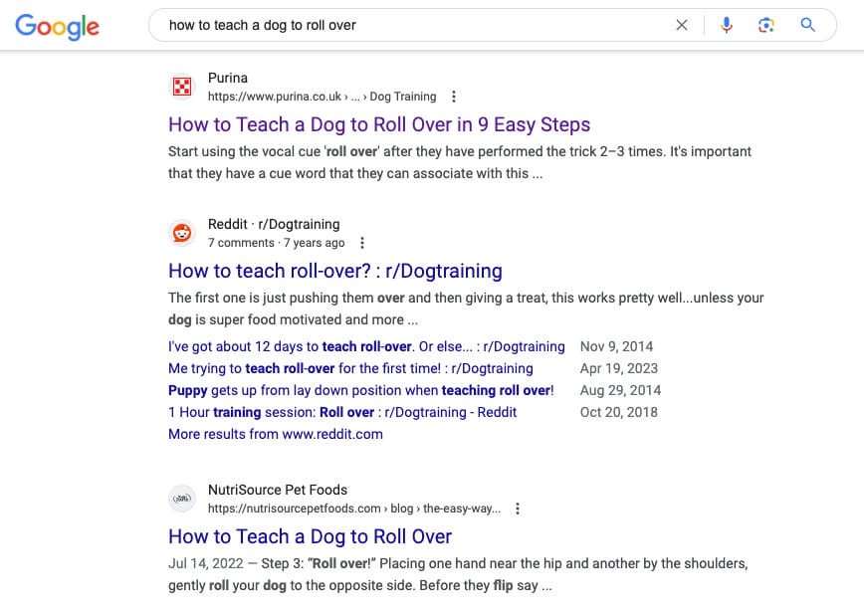The image size is (864, 616).
Task: Open 'How to teach roll-over? : r/Dogtraining'
Action: click(x=335, y=271)
